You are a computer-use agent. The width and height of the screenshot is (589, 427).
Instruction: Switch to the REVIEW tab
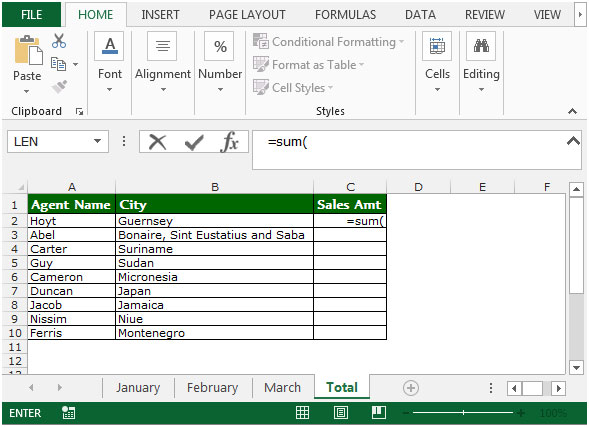(485, 15)
